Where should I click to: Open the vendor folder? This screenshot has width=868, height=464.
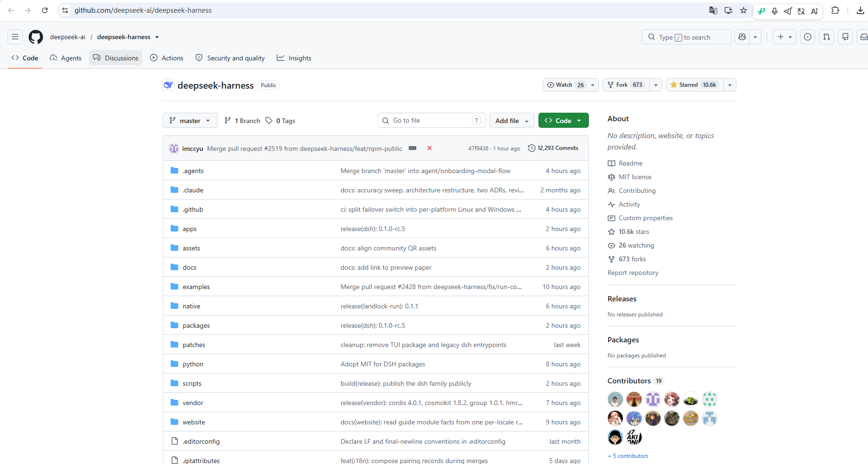(x=193, y=403)
